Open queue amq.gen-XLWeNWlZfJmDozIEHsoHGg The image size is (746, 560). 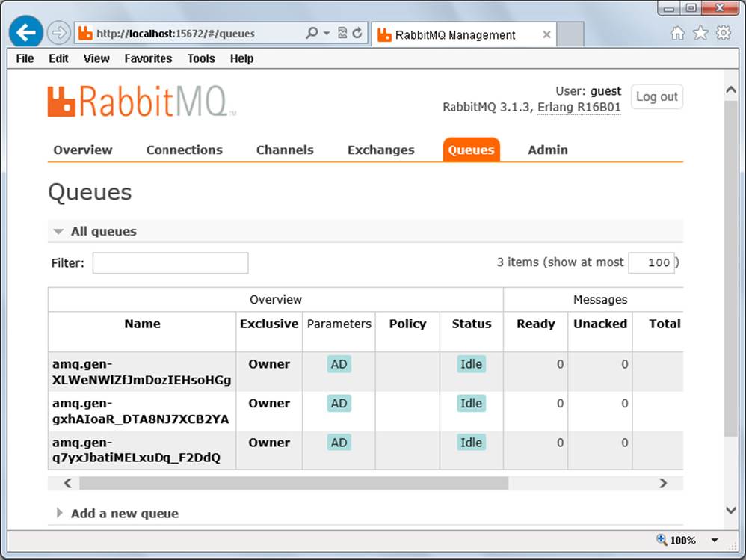point(142,372)
